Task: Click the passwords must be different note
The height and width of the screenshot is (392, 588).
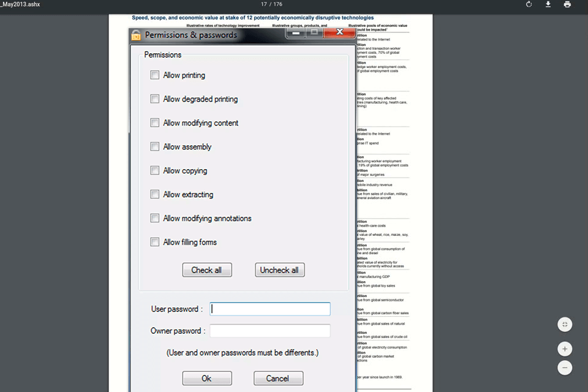Action: pos(243,353)
